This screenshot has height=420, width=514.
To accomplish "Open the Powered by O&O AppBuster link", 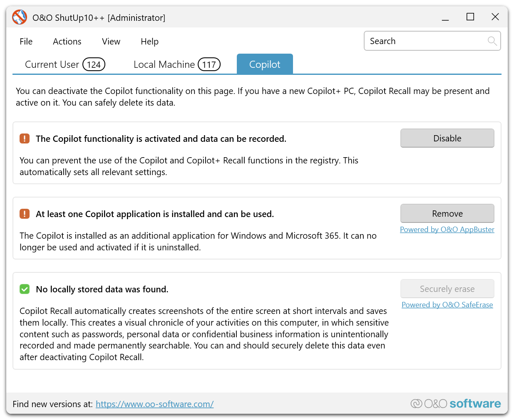I will (447, 230).
